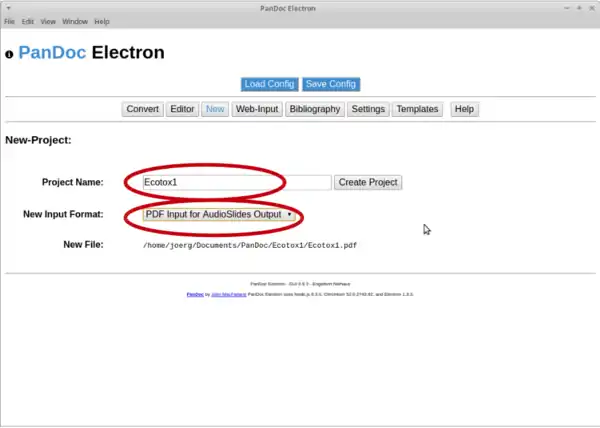
Task: Open the Web-Input section
Action: pos(257,109)
